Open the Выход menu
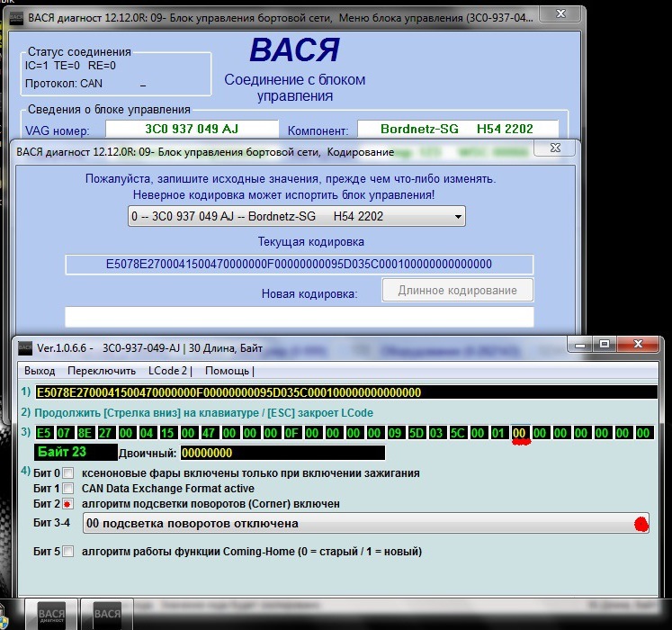The width and height of the screenshot is (672, 630). (40, 371)
